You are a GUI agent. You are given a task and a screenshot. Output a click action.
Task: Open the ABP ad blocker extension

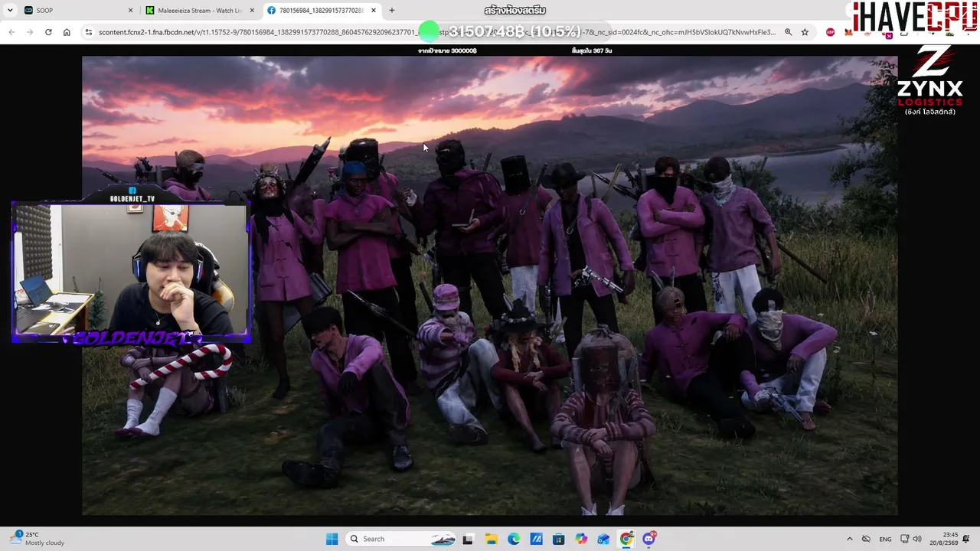tap(831, 32)
